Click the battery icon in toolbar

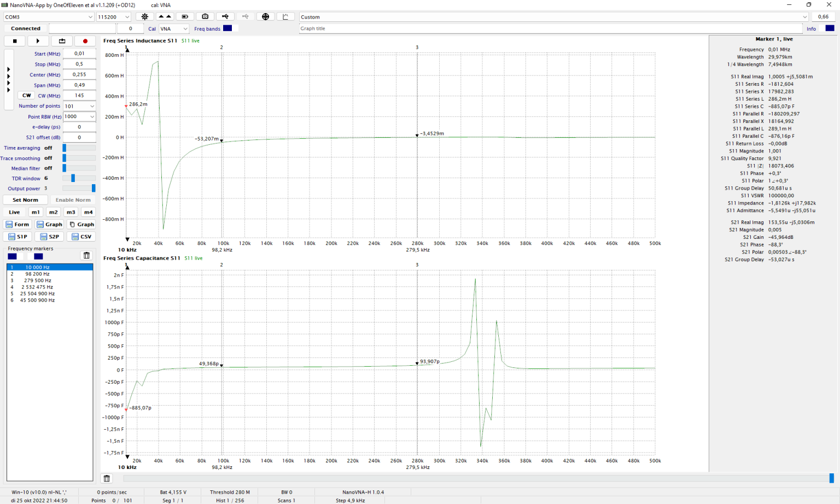(185, 17)
